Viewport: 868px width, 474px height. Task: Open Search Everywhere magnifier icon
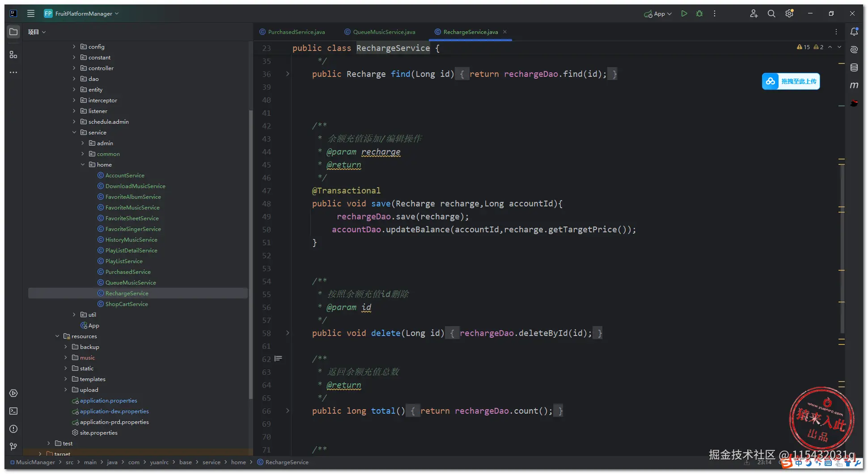coord(771,14)
